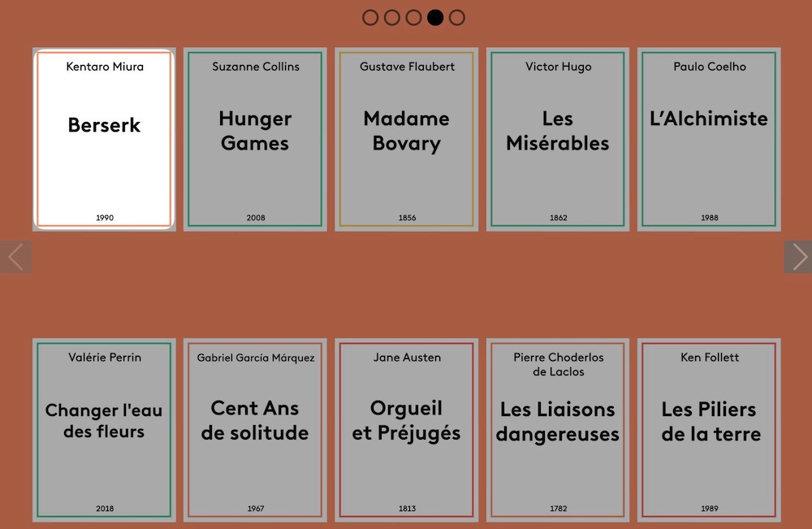Image resolution: width=812 pixels, height=529 pixels.
Task: Go to the next carousel slide arrow
Action: [x=798, y=257]
